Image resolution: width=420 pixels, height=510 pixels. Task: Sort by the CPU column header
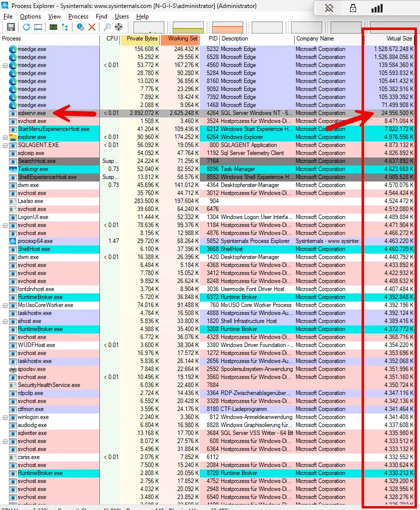pyautogui.click(x=110, y=38)
